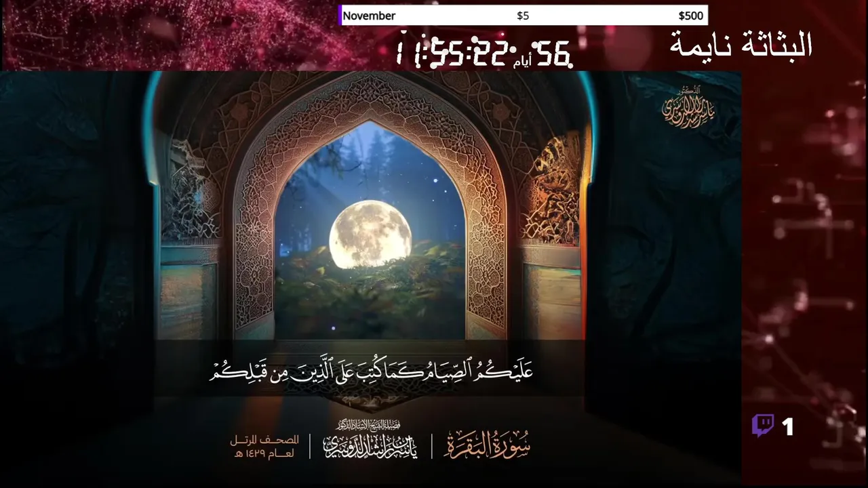This screenshot has height=488, width=868.
Task: Click the countdown timer display
Action: point(484,52)
